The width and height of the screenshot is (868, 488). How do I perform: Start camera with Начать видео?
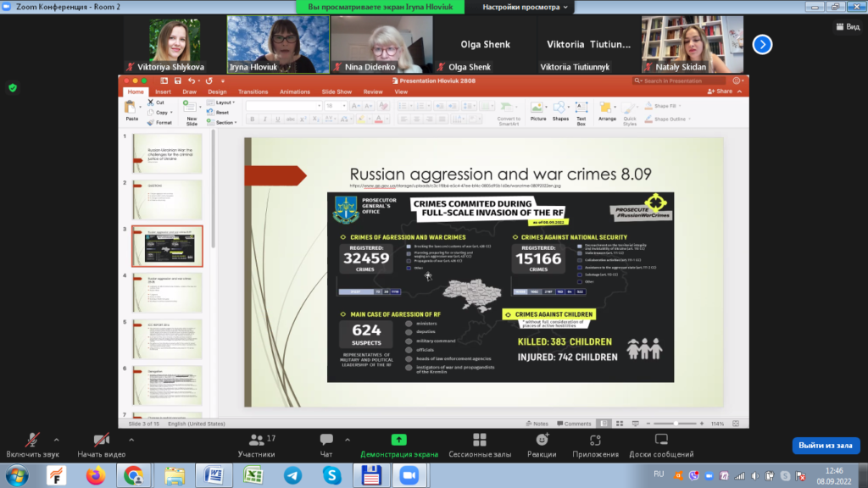[x=102, y=446]
